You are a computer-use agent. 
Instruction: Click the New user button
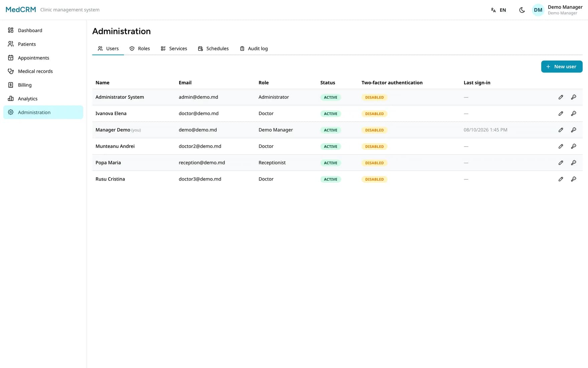562,67
